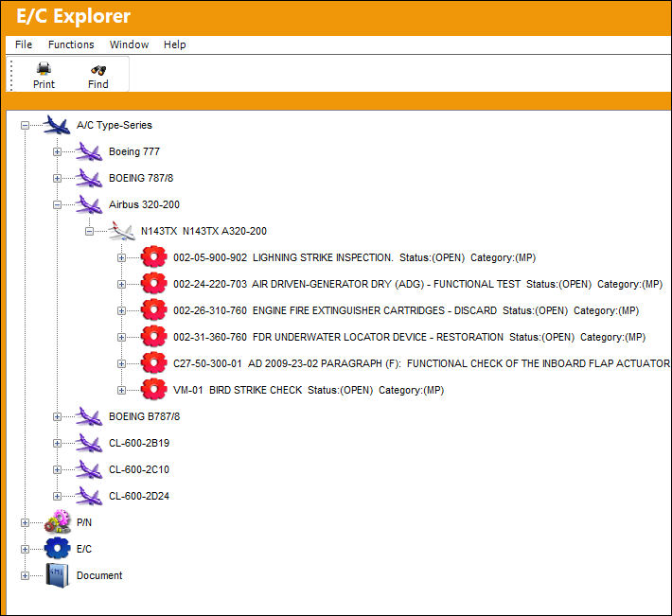
Task: Expand the CL-600-2C10 node
Action: click(x=57, y=470)
